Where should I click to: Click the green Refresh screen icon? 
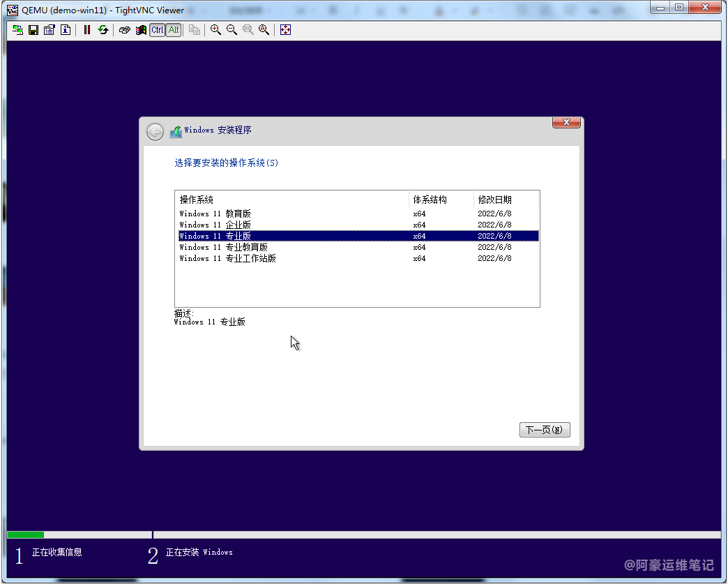coord(103,30)
